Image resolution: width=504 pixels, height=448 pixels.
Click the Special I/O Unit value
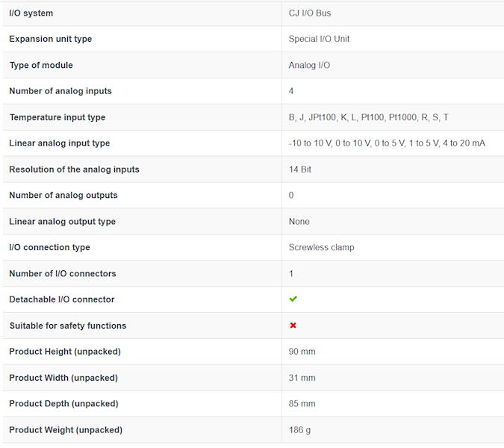tap(319, 39)
